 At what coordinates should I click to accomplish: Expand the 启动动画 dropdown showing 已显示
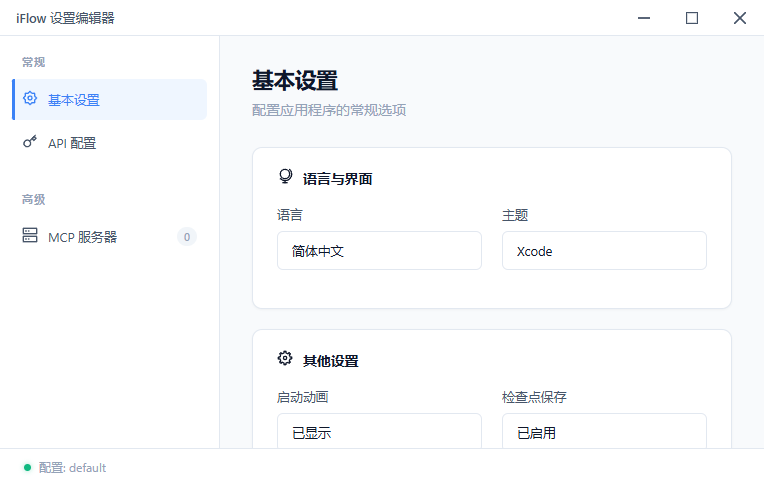[379, 432]
